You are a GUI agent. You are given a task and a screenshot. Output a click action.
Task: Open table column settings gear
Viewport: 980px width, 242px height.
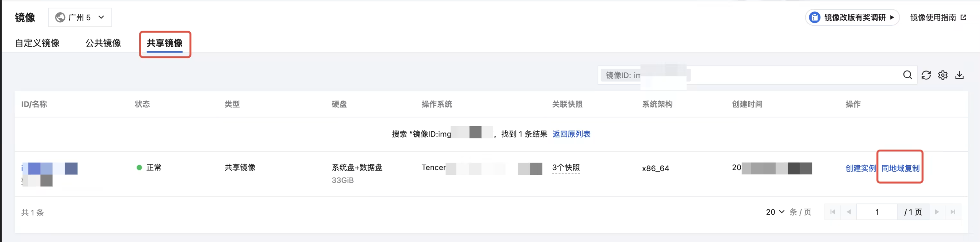(x=942, y=75)
